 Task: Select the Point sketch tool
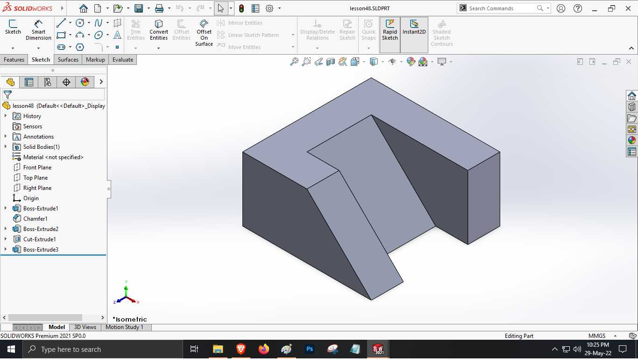tap(117, 47)
